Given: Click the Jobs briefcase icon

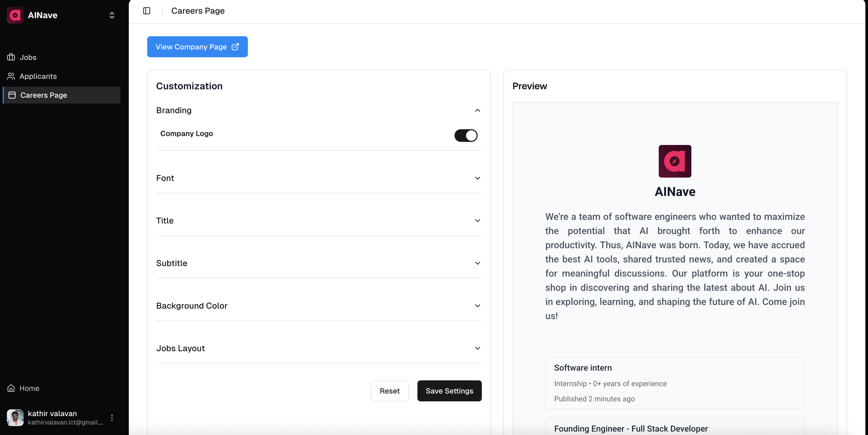Looking at the screenshot, I should pos(11,57).
